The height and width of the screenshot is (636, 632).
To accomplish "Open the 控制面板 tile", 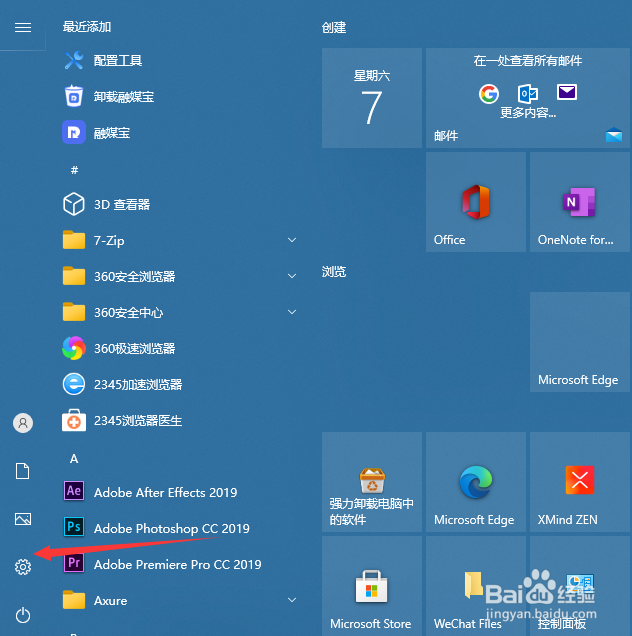I will click(x=580, y=586).
